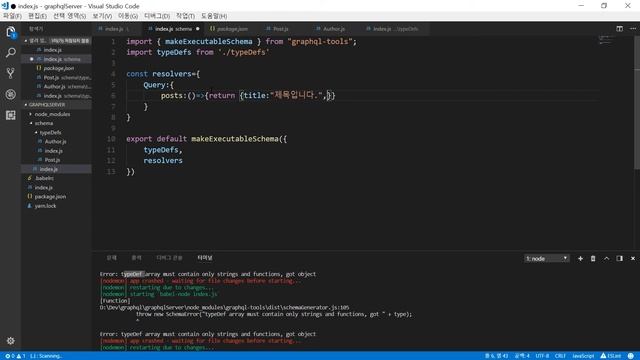This screenshot has height=360, width=640.
Task: Maximize the terminal panel with the chevron-up icon
Action: (606, 258)
